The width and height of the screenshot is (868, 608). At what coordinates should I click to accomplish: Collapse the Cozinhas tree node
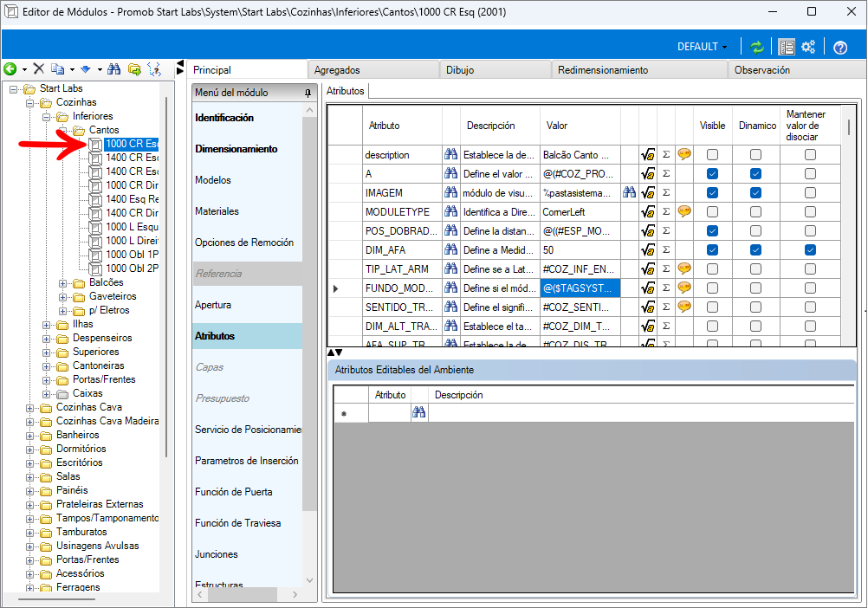(29, 102)
